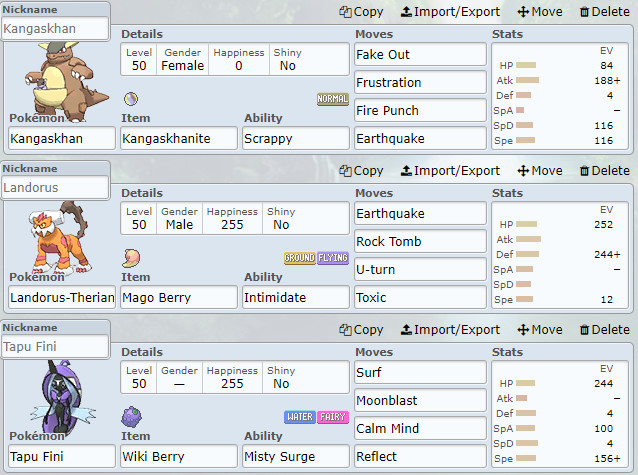Open Kangaskhan's details with Level 50

pyautogui.click(x=235, y=59)
